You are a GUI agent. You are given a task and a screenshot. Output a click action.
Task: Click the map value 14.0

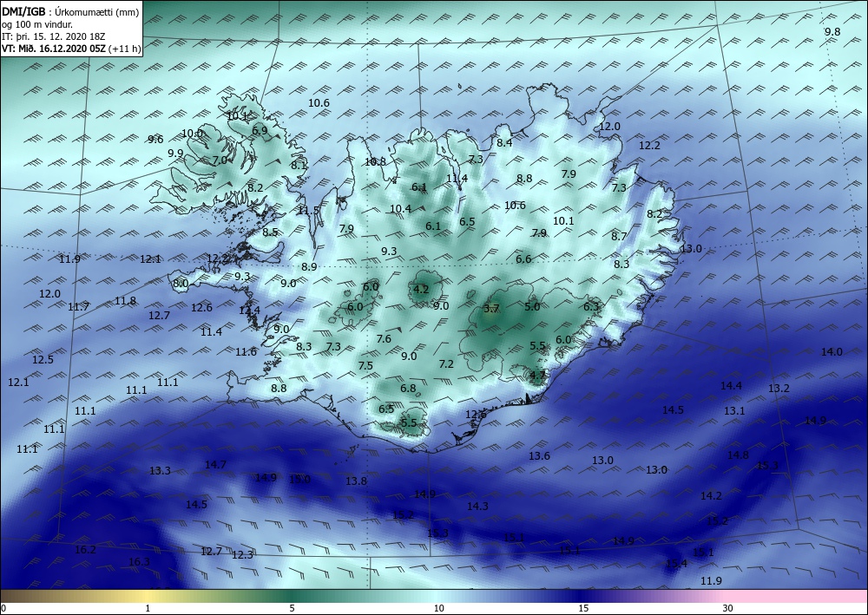point(832,352)
